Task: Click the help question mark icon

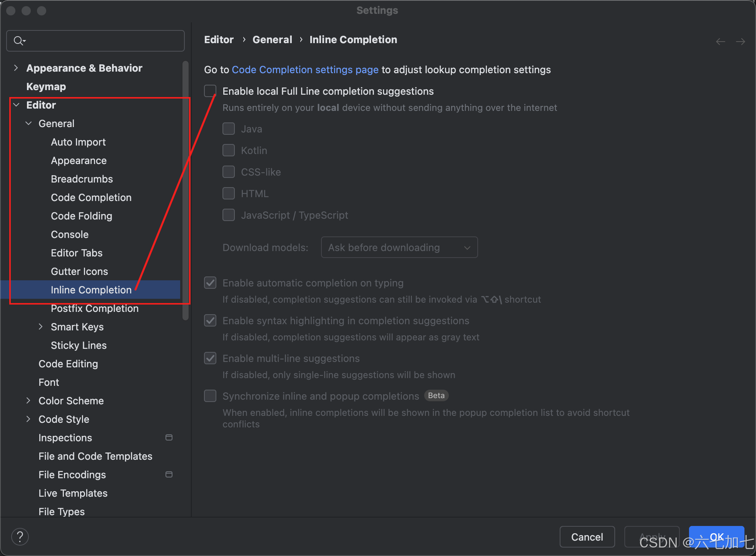Action: 20,537
